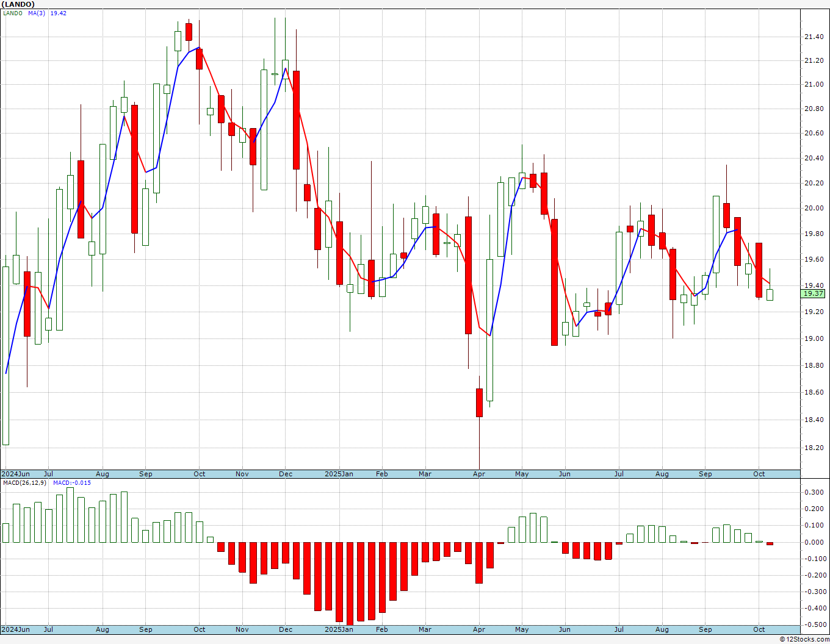Select the 20.60 price axis label
Viewport: 830px width, 644px height.
[x=813, y=134]
